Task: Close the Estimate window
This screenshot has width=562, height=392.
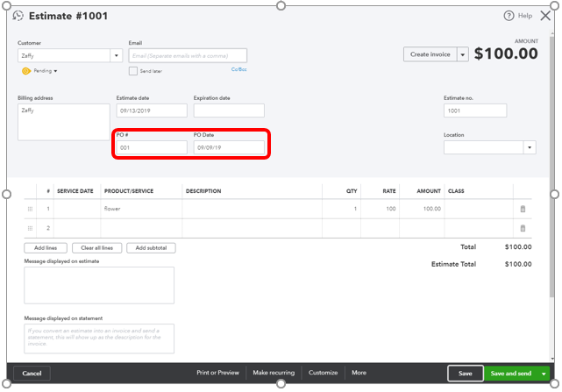Action: 545,16
